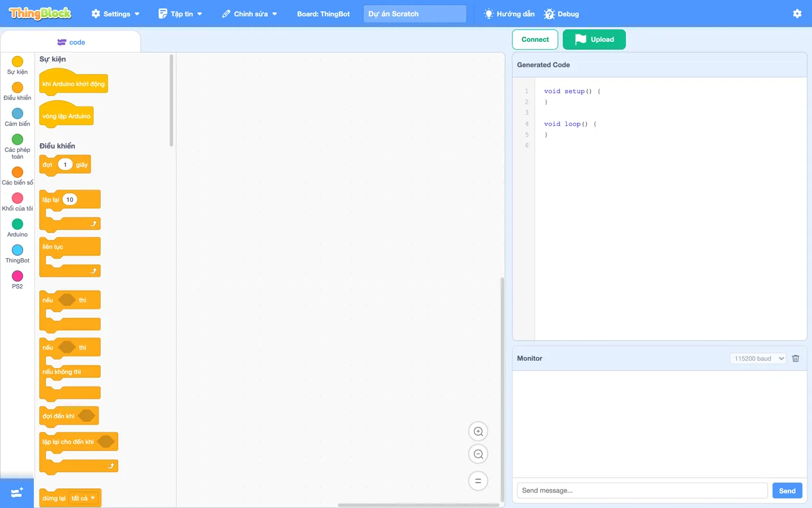Clear the monitor with trash icon
The width and height of the screenshot is (812, 508).
click(x=796, y=358)
